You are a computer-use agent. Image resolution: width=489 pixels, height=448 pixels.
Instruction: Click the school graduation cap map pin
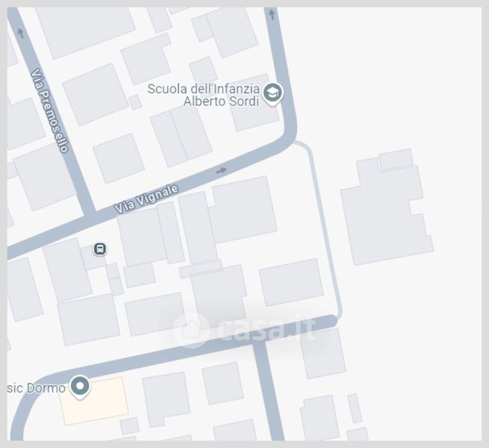(x=272, y=93)
